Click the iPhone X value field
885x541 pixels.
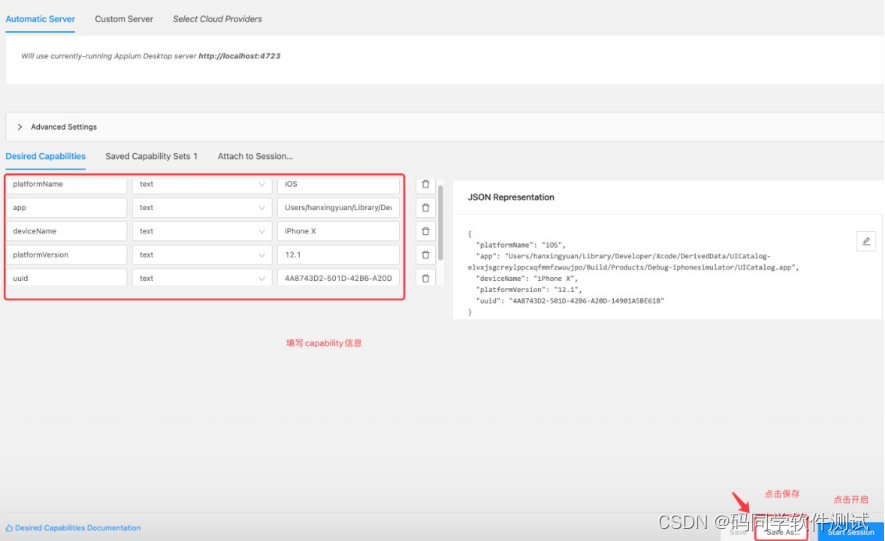pos(338,231)
